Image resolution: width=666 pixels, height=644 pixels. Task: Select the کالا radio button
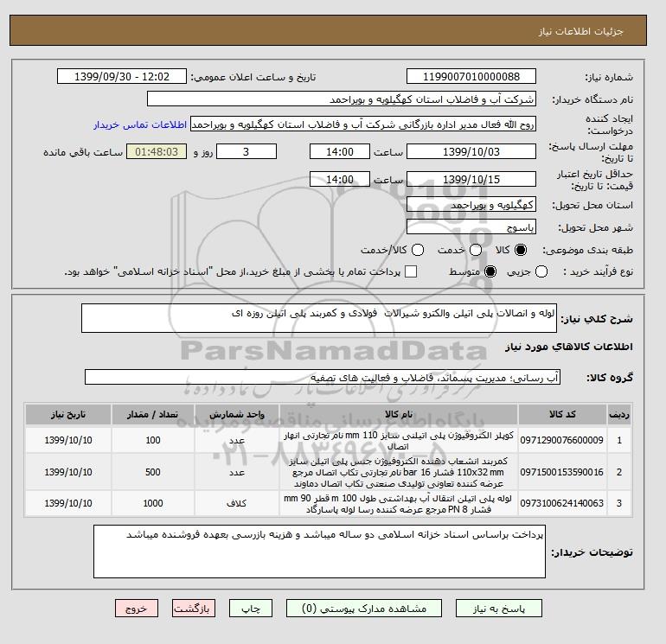(521, 250)
